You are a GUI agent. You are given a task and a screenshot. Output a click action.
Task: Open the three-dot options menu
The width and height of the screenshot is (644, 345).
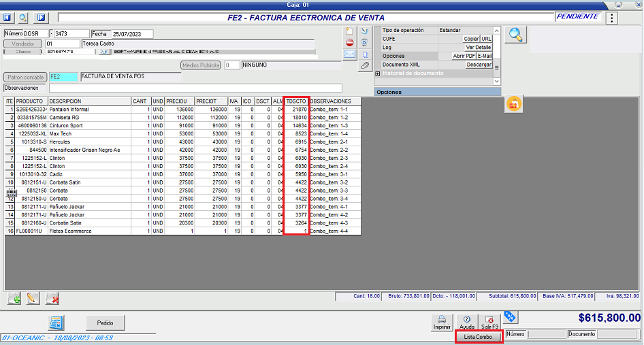tap(612, 18)
